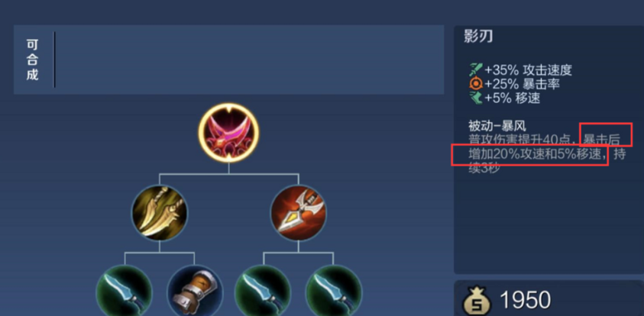
Task: Click the +35% 攻击速度 stat line
Action: point(520,69)
